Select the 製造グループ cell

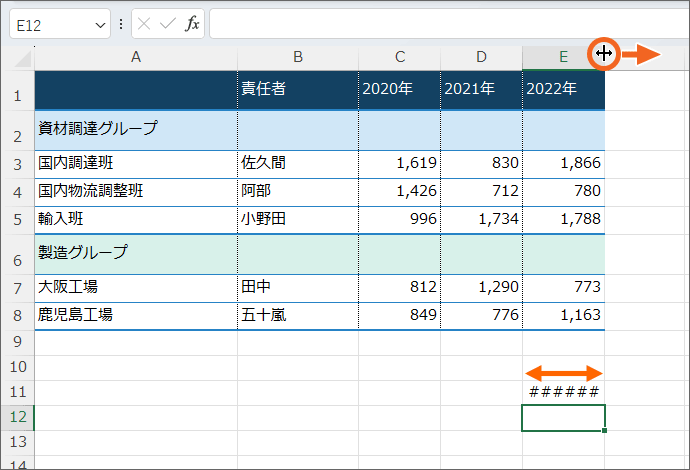pos(136,254)
